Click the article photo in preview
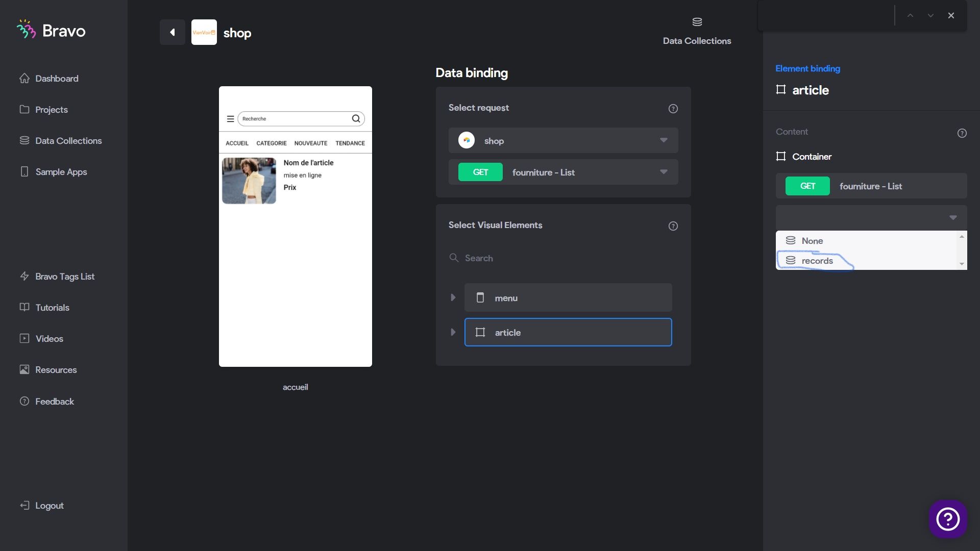This screenshot has width=980, height=551. click(x=249, y=181)
